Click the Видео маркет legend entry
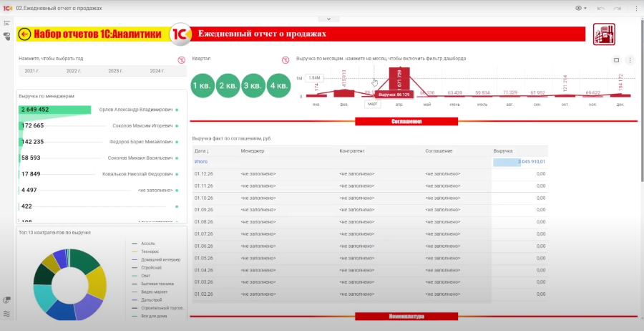 150,292
